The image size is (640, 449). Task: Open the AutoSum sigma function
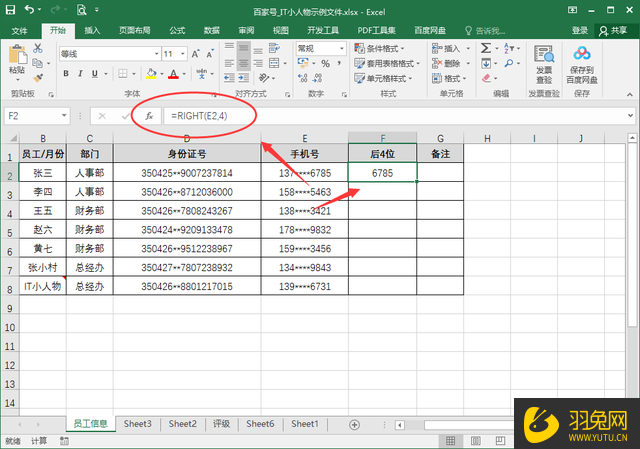(x=486, y=48)
